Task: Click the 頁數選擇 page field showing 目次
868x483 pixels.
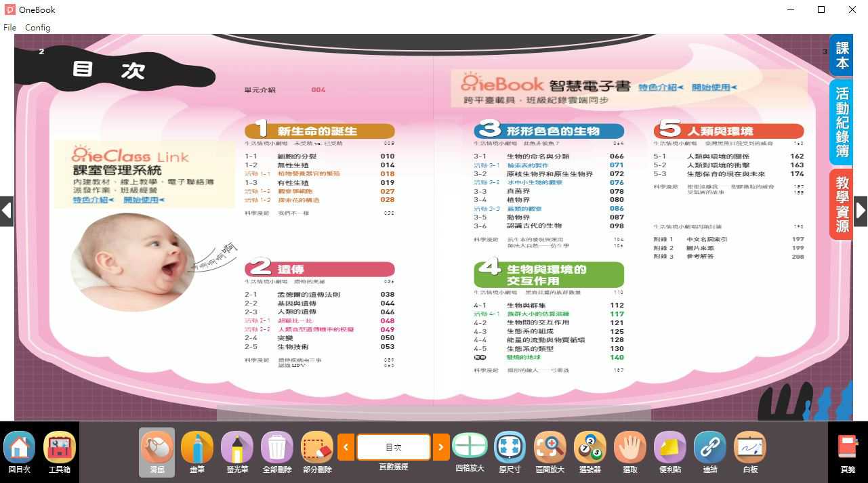Action: 394,447
